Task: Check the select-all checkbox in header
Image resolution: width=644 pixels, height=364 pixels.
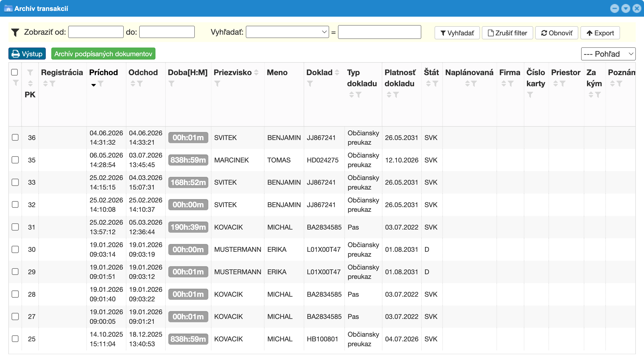Action: pos(14,72)
